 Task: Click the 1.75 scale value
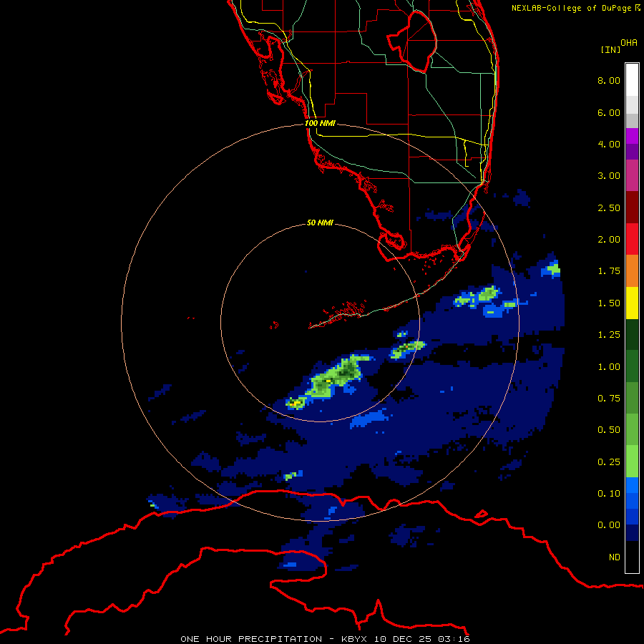click(609, 271)
